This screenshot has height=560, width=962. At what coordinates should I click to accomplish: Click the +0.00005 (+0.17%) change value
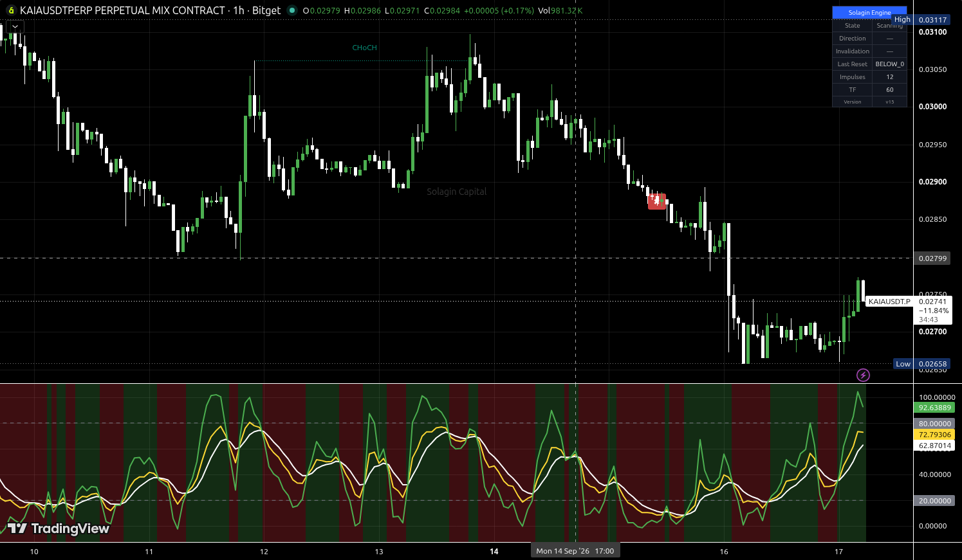[x=499, y=10]
